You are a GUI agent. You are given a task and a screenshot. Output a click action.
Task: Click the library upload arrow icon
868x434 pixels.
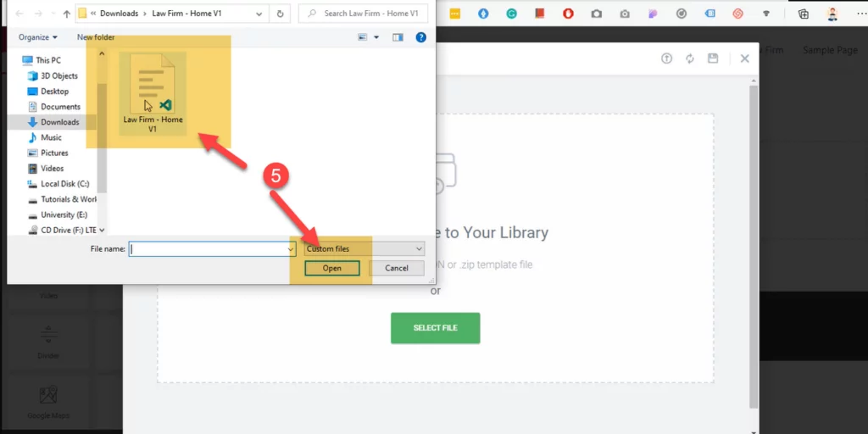pos(666,58)
